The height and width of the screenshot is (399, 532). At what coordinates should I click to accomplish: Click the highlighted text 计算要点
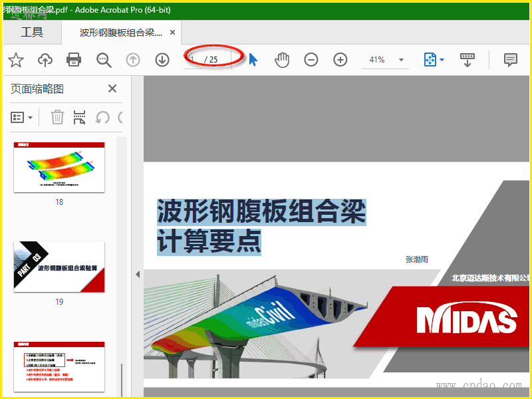209,241
